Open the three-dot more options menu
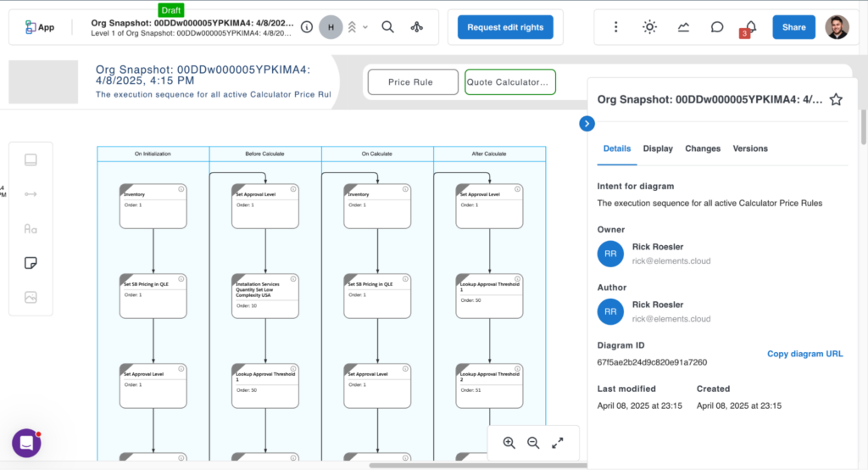The image size is (868, 470). coord(616,27)
